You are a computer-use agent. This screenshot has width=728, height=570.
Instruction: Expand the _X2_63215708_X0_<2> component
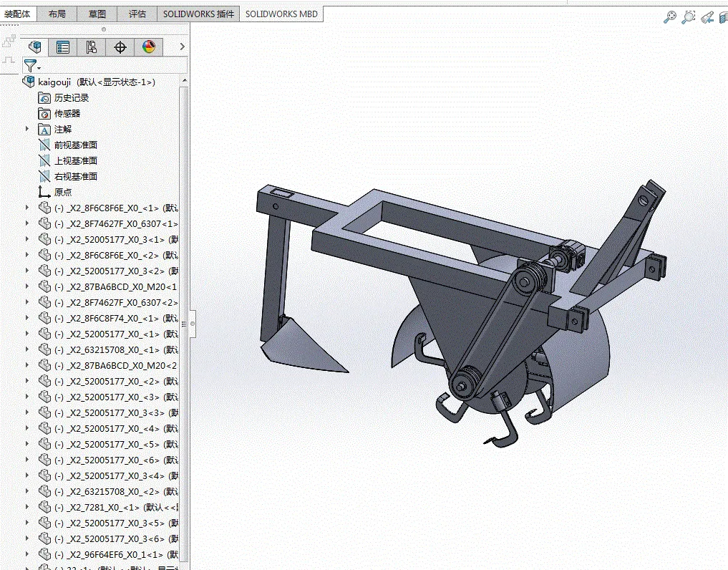(x=27, y=491)
